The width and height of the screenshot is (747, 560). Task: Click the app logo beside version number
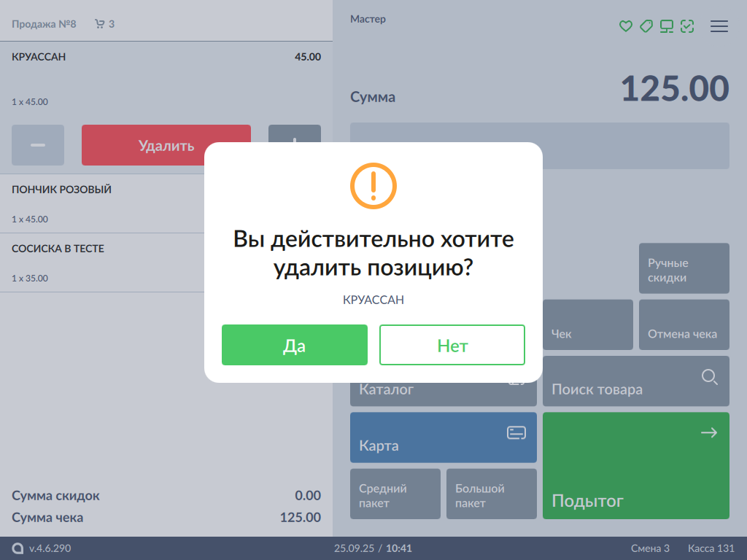click(18, 548)
